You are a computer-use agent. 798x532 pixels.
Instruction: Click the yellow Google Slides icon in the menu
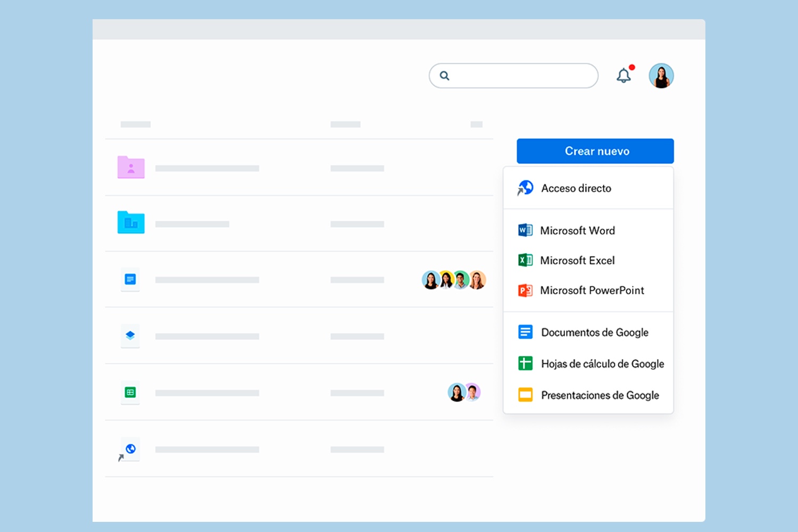525,395
